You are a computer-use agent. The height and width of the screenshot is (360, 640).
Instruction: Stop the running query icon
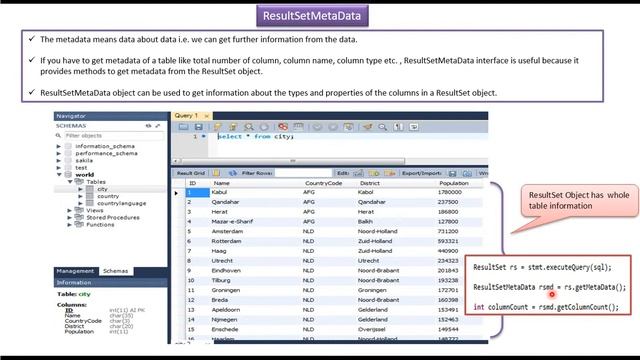click(264, 127)
